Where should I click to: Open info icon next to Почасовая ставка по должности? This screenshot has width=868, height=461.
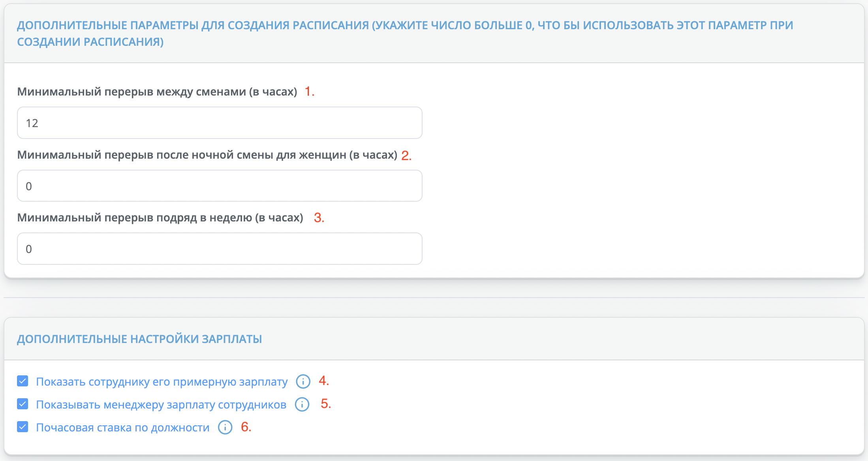tap(225, 427)
